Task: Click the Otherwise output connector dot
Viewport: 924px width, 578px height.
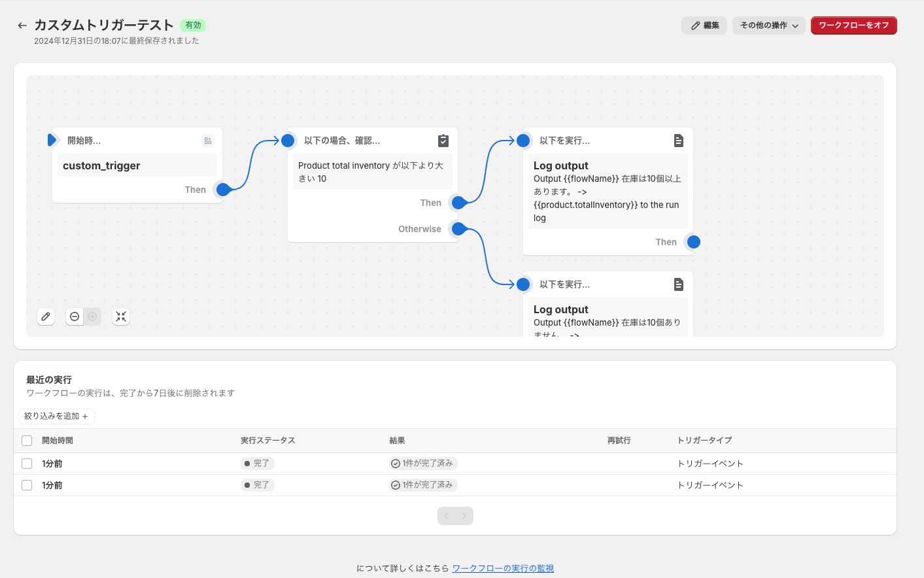Action: [458, 229]
